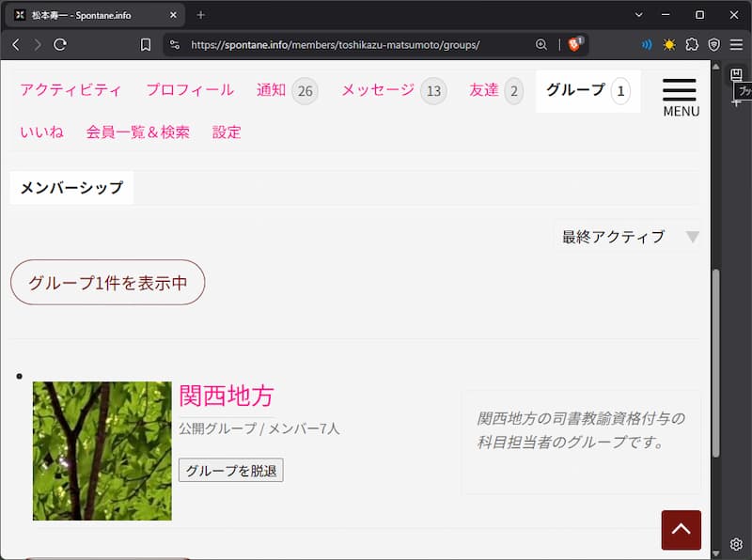The height and width of the screenshot is (560, 752).
Task: Open the アクティビティ tab
Action: pyautogui.click(x=71, y=89)
